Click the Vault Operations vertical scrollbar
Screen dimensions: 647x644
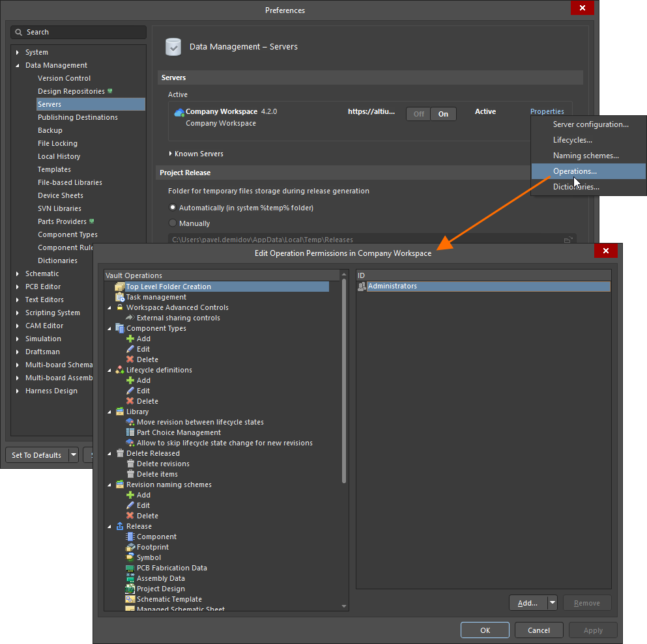(x=344, y=381)
